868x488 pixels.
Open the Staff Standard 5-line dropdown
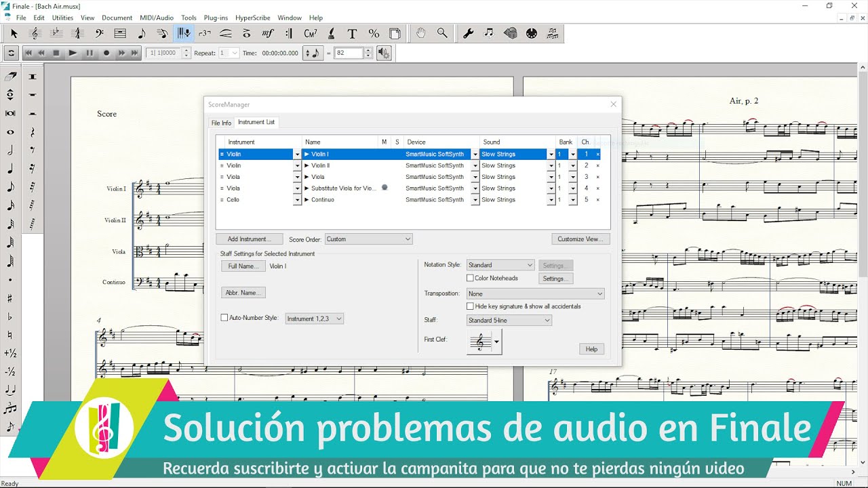coord(509,321)
